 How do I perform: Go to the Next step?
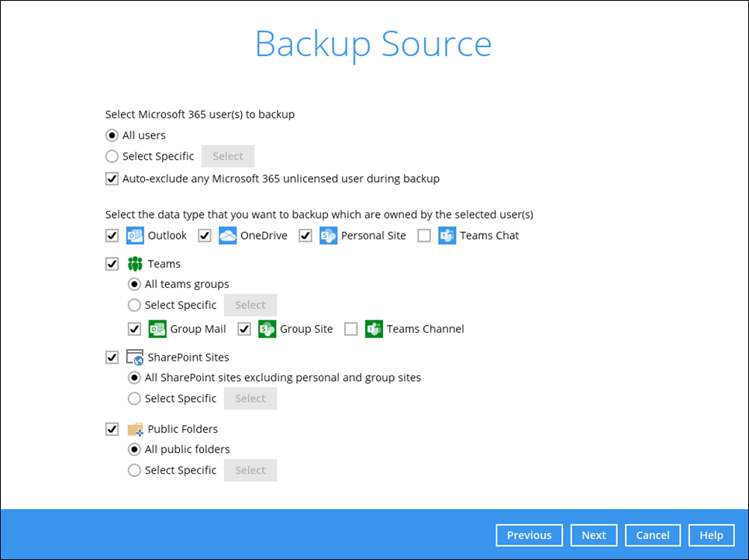coord(594,535)
